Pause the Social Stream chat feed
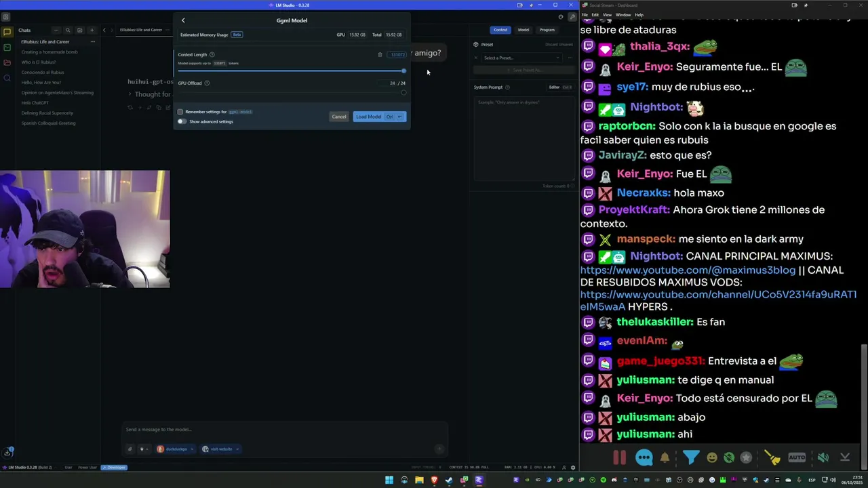The height and width of the screenshot is (488, 868). click(619, 457)
